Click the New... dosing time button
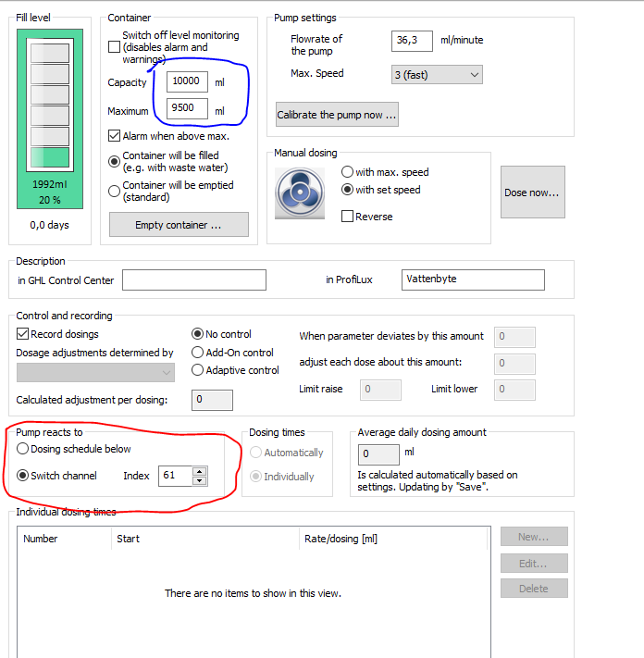The image size is (644, 658). pyautogui.click(x=534, y=537)
